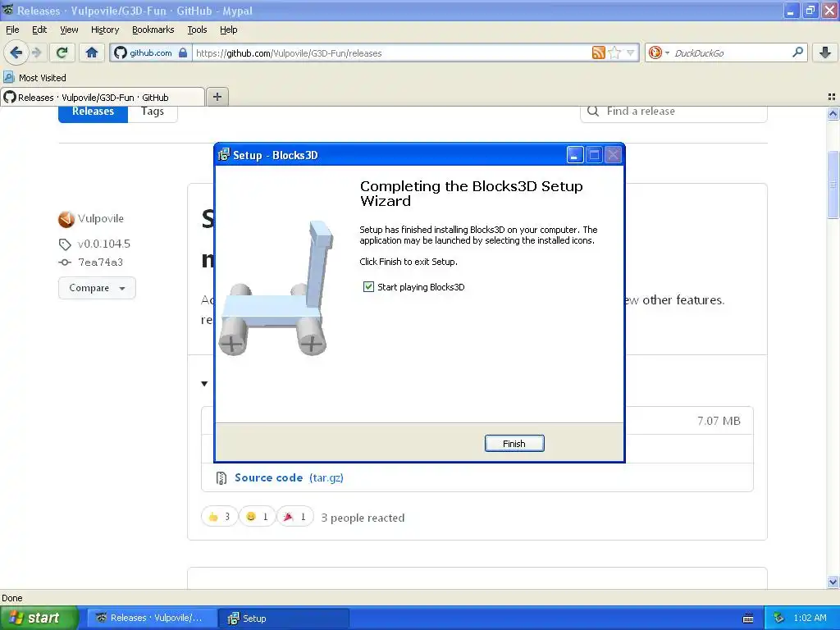Screen dimensions: 840x630
Task: Click the party popper reaction showing 1
Action: [294, 517]
